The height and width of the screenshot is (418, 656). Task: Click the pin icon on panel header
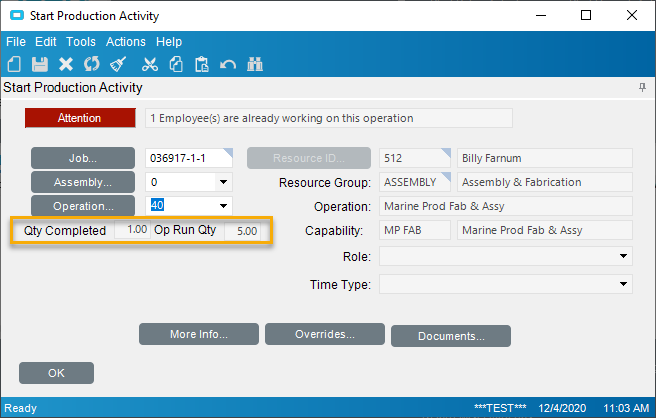tap(642, 87)
